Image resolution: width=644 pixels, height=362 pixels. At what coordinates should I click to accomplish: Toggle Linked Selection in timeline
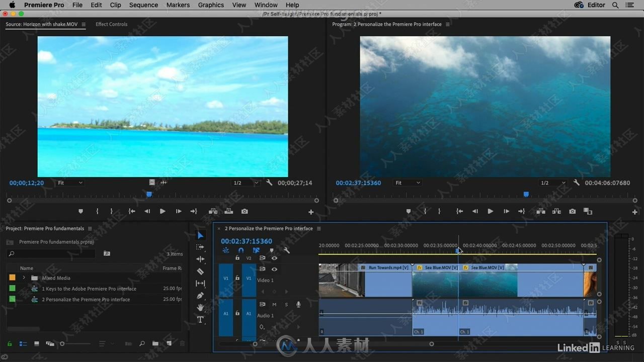point(256,250)
